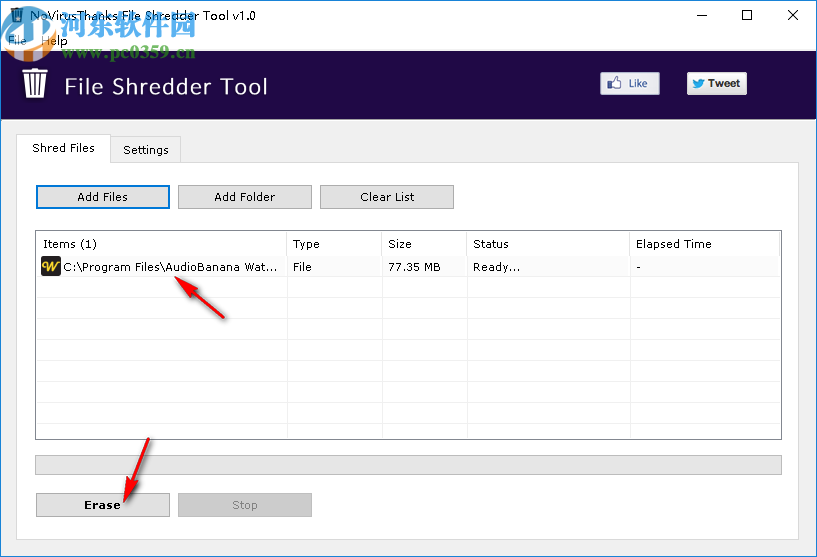Sort by Size column header
Screen dimensions: 817x557
424,244
